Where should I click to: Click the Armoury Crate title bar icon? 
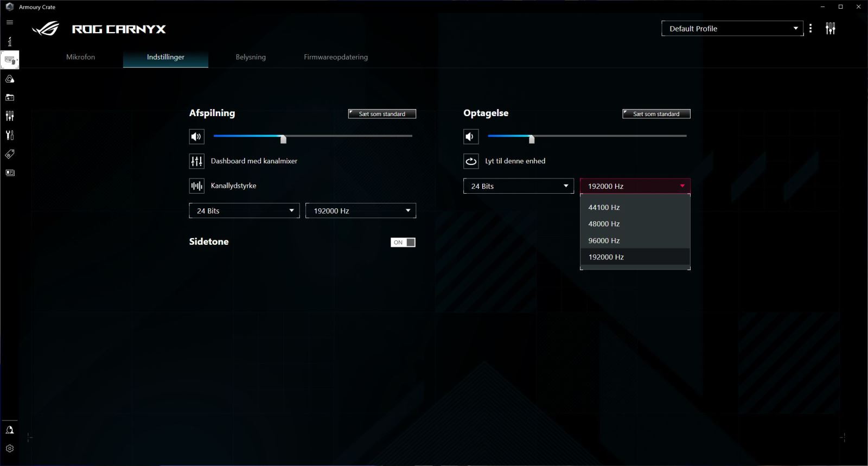9,7
